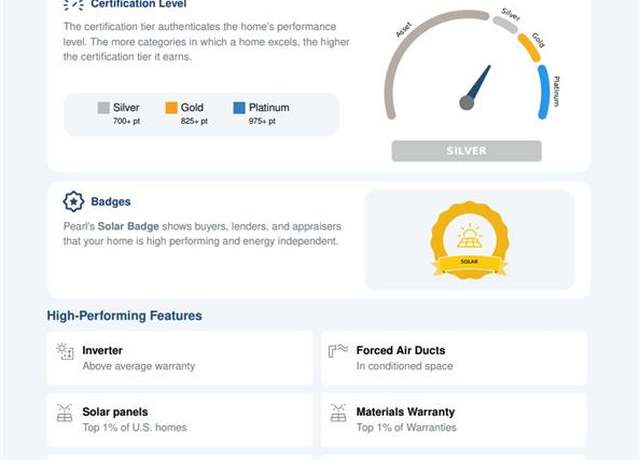640x460 pixels.
Task: Click the Certification Level title
Action: click(138, 4)
